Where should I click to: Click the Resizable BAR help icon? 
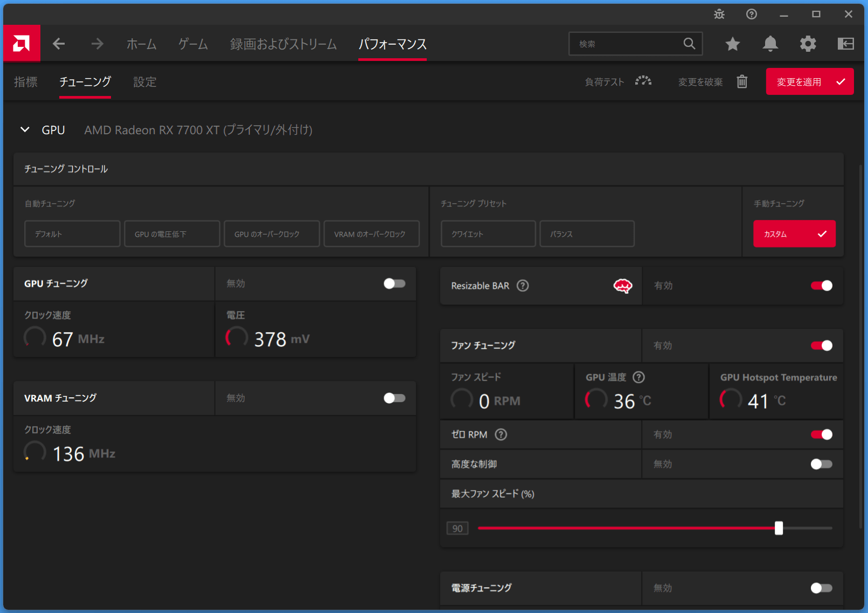pos(523,286)
